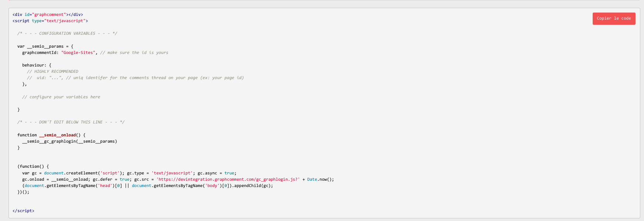Click the devintegration.graphcomment.com script URL string

point(228,179)
